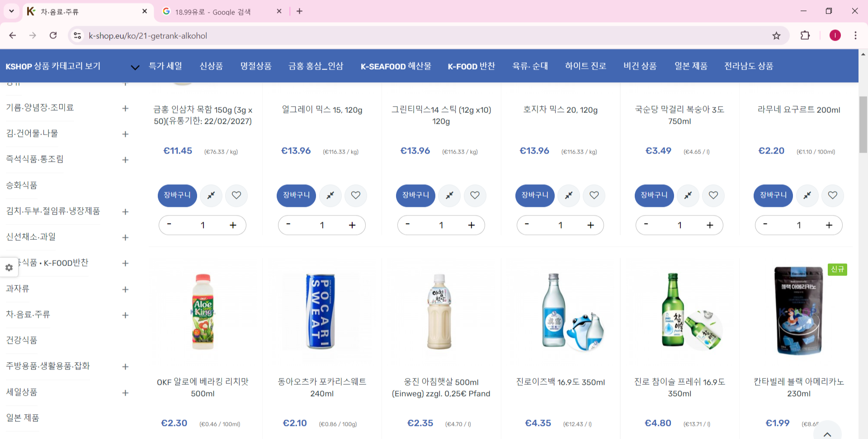
Task: Open browser extensions puzzle icon
Action: point(805,35)
